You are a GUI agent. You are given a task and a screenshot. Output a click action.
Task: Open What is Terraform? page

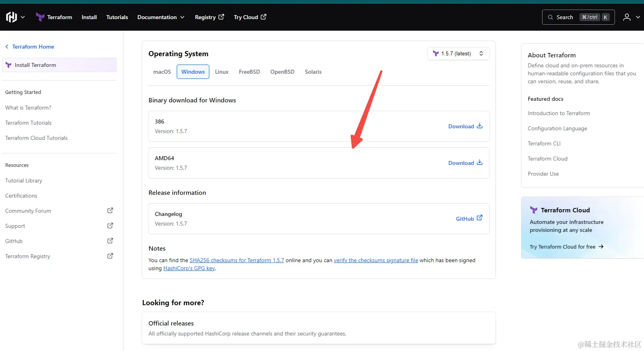[x=28, y=108]
